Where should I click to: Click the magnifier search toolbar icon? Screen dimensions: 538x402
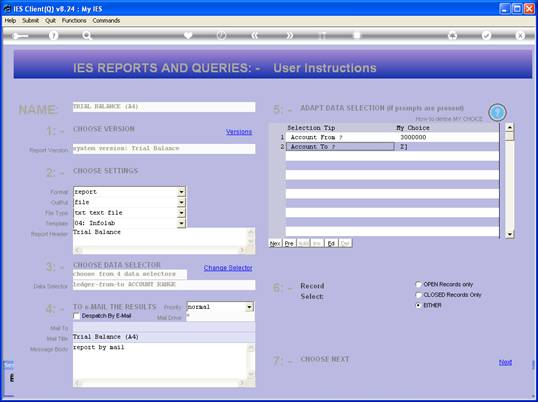pos(87,35)
